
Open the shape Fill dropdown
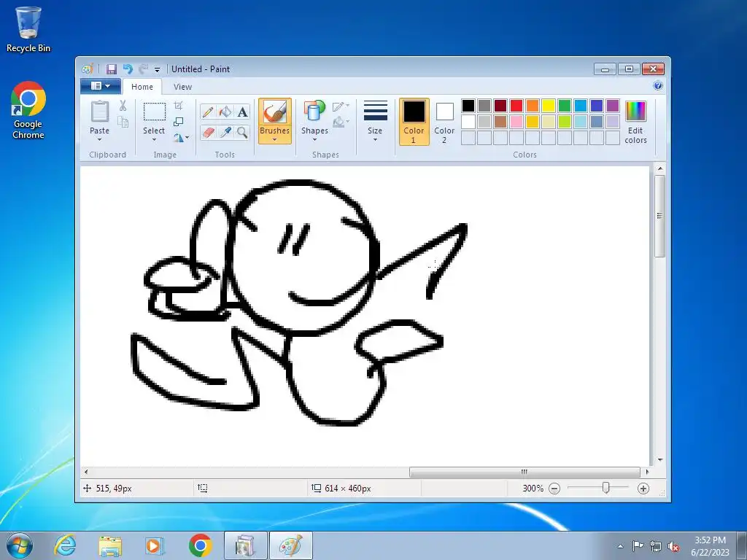click(341, 122)
